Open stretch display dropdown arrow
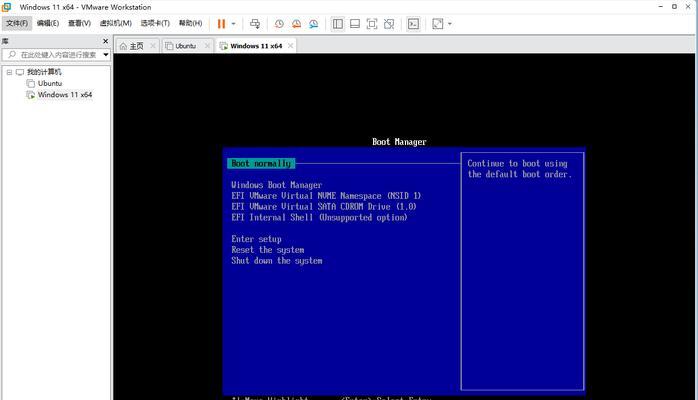The width and height of the screenshot is (698, 400). 450,24
